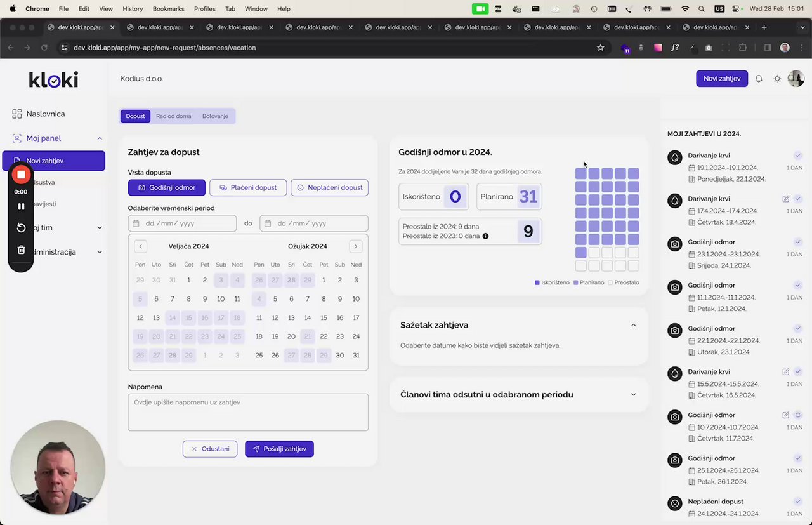812x525 pixels.
Task: Restart the recording with the rewind icon
Action: coord(21,228)
